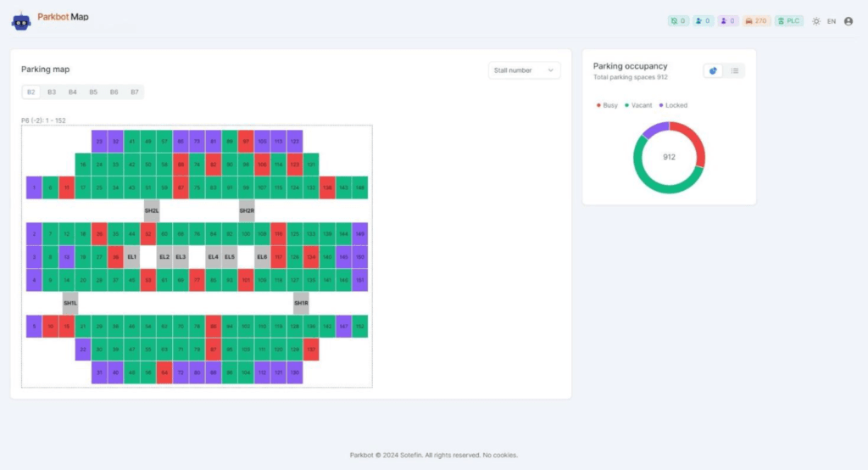This screenshot has width=868, height=470.
Task: Select elevator cell EL6
Action: [262, 257]
